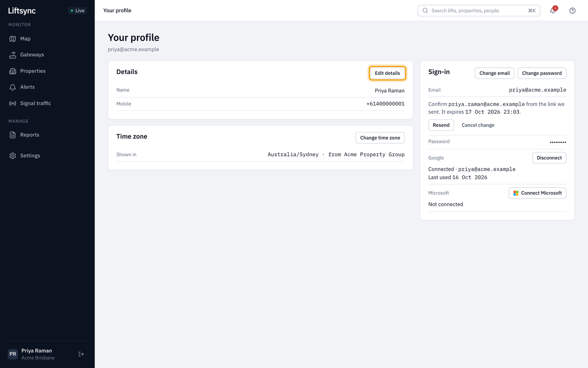The height and width of the screenshot is (368, 588).
Task: Disconnect the Google account
Action: coord(549,158)
